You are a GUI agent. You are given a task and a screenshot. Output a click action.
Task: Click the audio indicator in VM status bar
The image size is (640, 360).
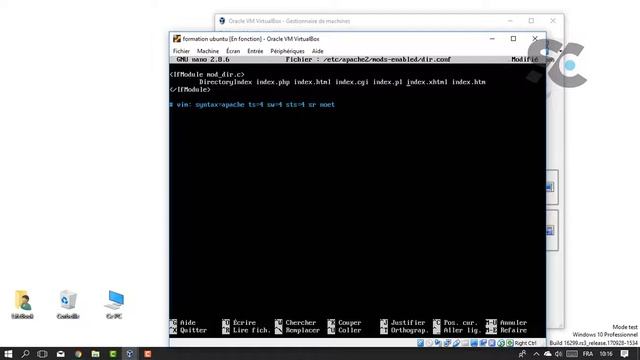[x=438, y=343]
